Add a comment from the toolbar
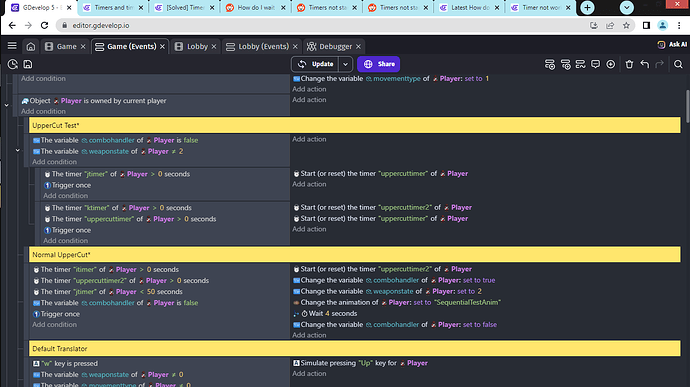This screenshot has height=387, width=690. pyautogui.click(x=595, y=64)
